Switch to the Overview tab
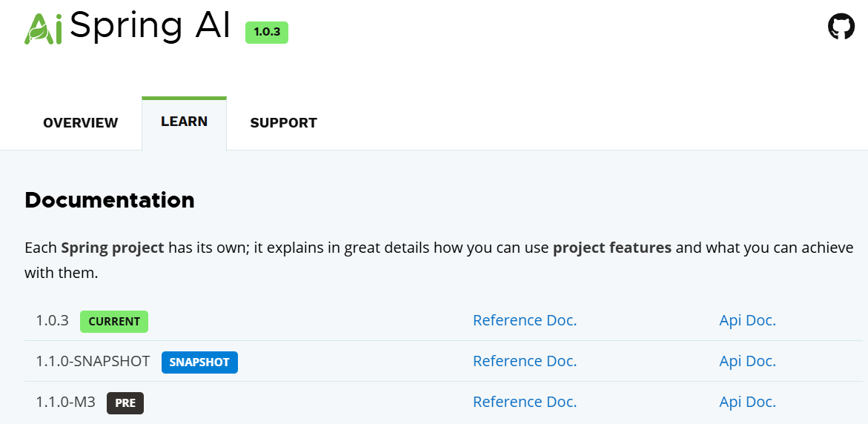 (x=80, y=123)
